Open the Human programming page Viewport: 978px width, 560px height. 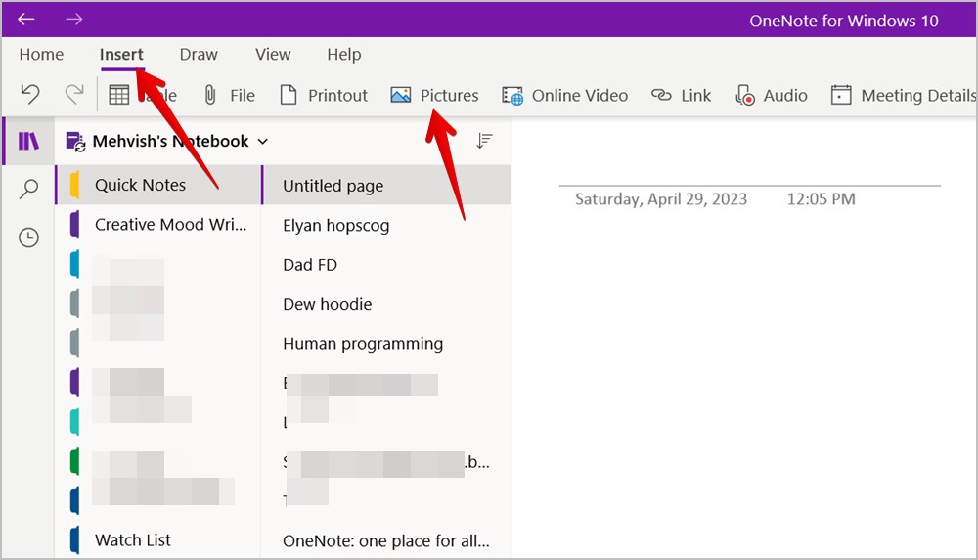pyautogui.click(x=386, y=344)
